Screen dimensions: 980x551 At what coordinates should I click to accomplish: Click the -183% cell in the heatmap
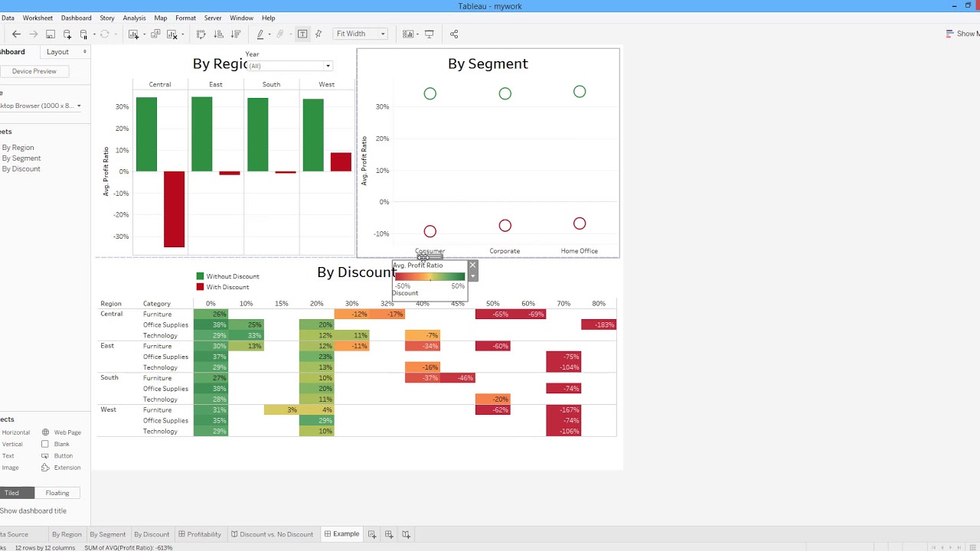[x=599, y=324]
